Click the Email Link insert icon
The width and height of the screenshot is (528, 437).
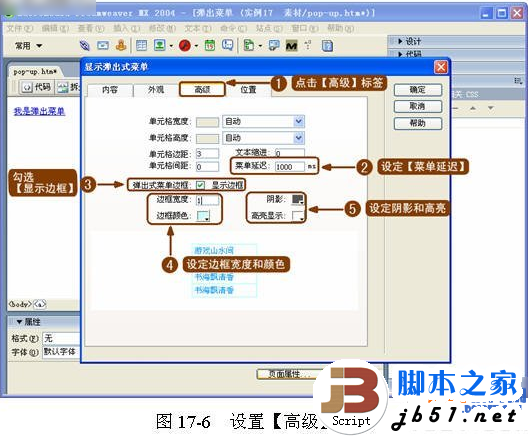coord(103,45)
